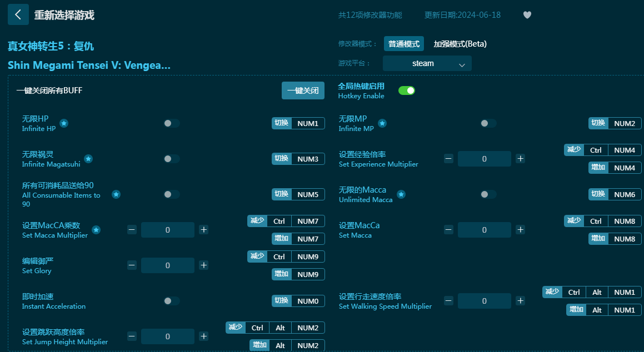Click the game title 真女神转生5：复仇
This screenshot has width=644, height=352.
[51, 46]
